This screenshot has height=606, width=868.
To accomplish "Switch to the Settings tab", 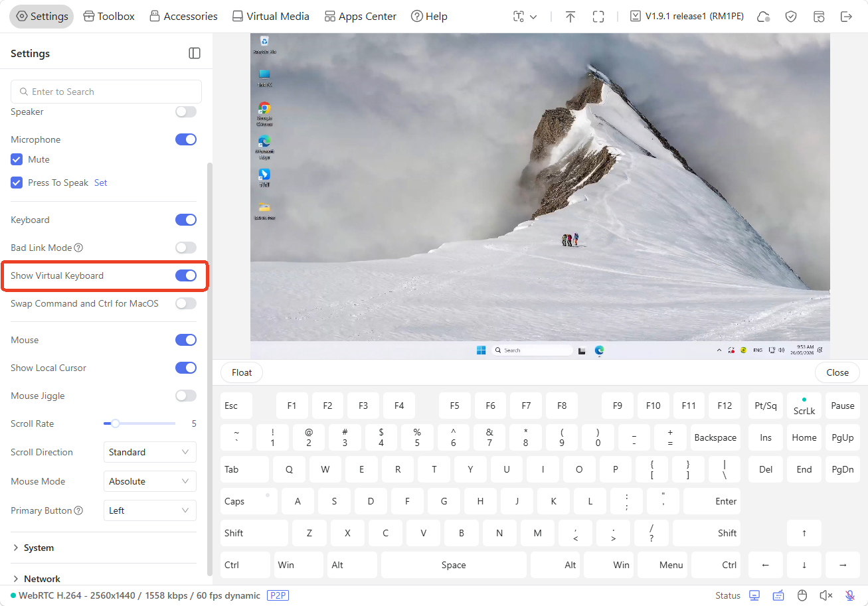I will click(x=42, y=17).
